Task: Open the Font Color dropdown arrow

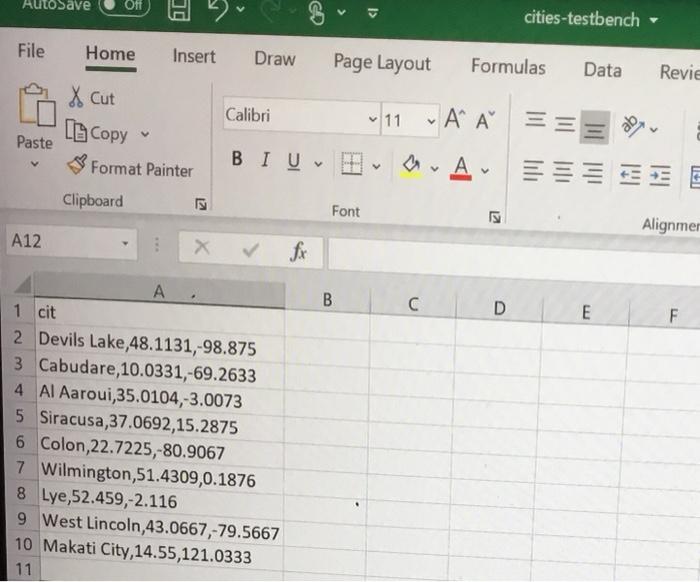Action: point(485,170)
